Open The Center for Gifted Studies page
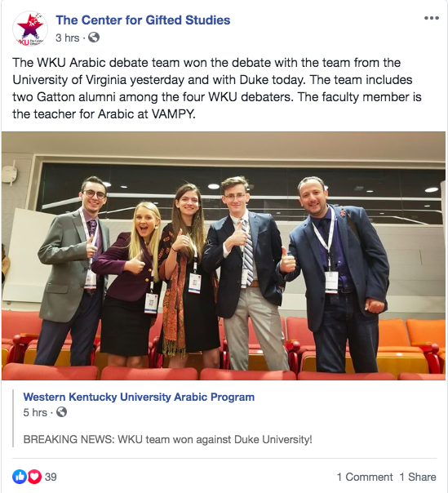The width and height of the screenshot is (448, 493). (x=143, y=20)
